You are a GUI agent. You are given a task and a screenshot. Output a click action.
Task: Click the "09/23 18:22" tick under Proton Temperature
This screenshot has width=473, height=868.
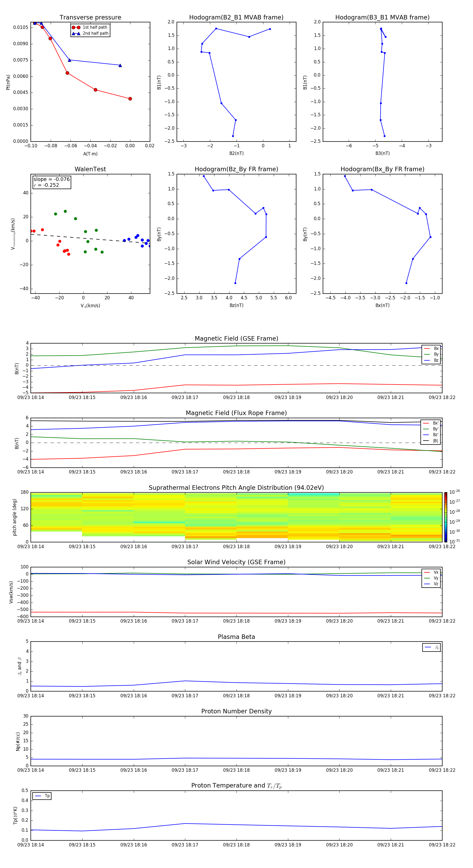[442, 845]
